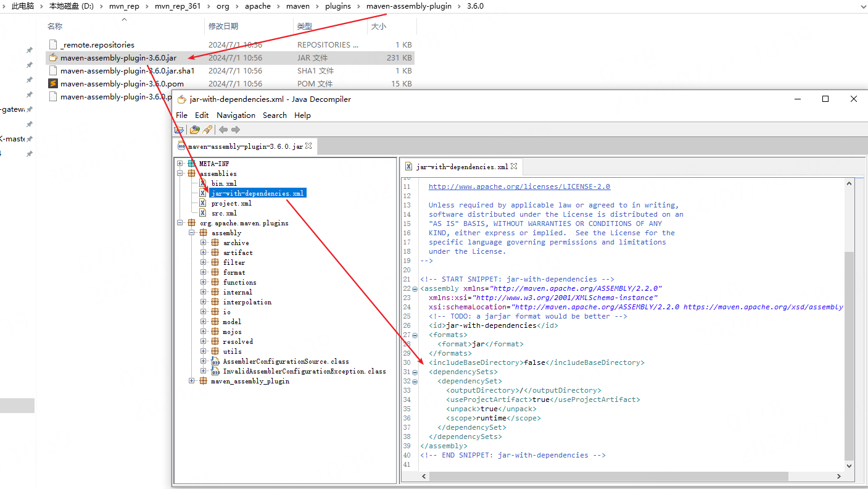868x489 pixels.
Task: Click the bin.xml file icon in tree
Action: (x=203, y=183)
